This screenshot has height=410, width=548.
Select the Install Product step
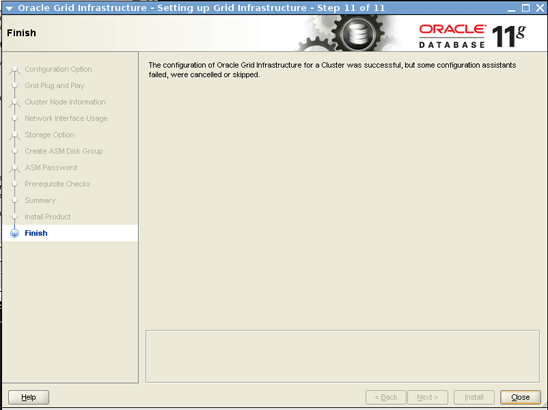pyautogui.click(x=48, y=217)
